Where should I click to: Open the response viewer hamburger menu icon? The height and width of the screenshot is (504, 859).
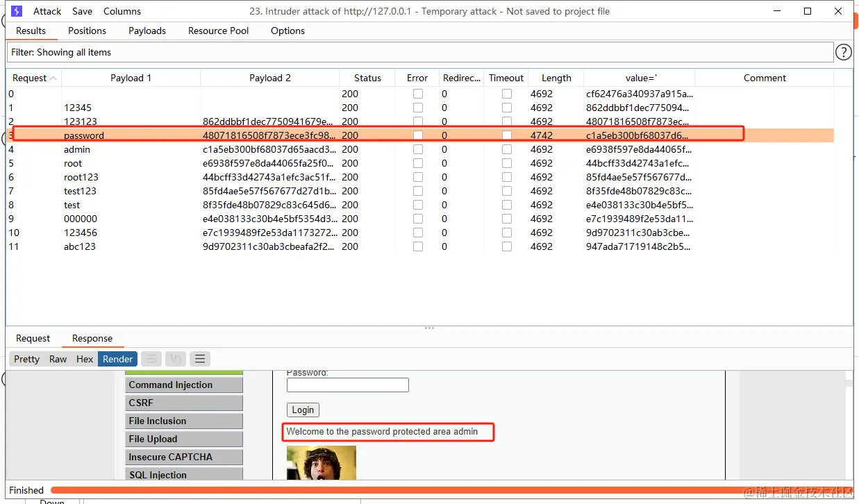(x=200, y=359)
